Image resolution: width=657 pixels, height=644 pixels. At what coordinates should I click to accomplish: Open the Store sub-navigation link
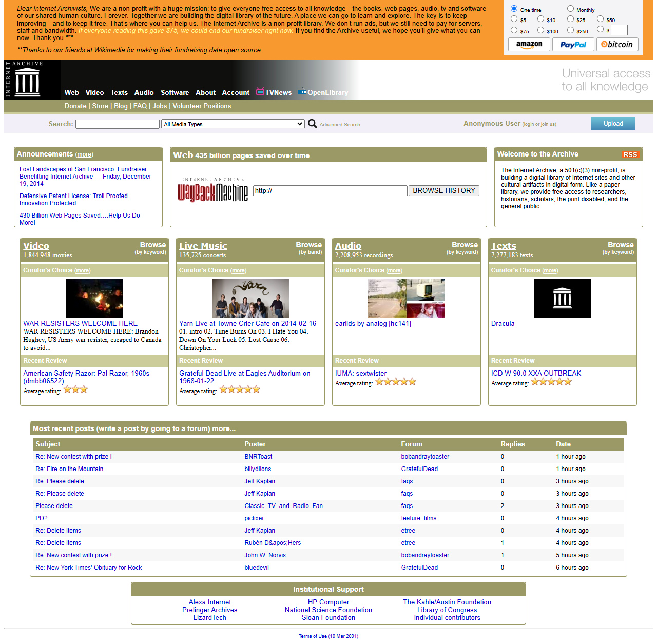100,106
